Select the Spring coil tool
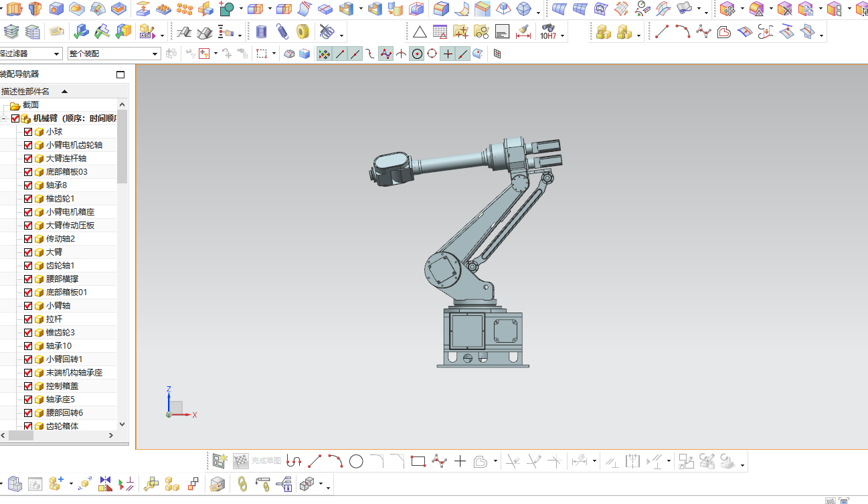The width and height of the screenshot is (868, 504). (x=262, y=31)
